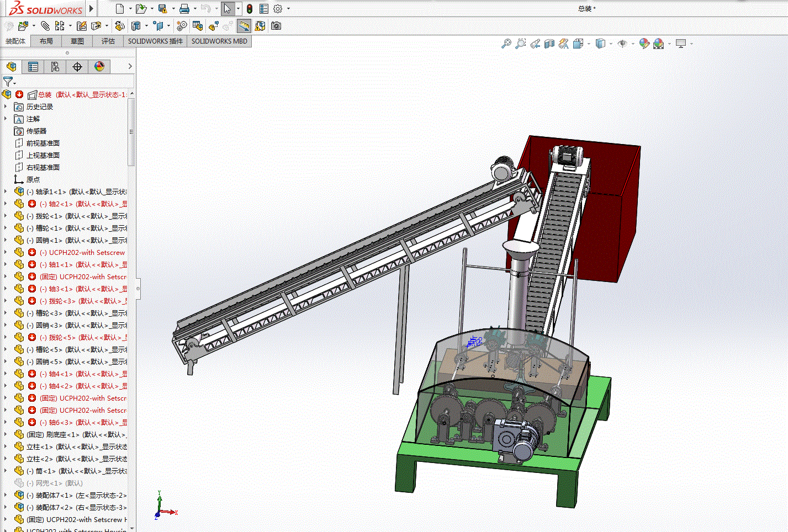
Task: Switch to the 草图 tab
Action: 77,41
